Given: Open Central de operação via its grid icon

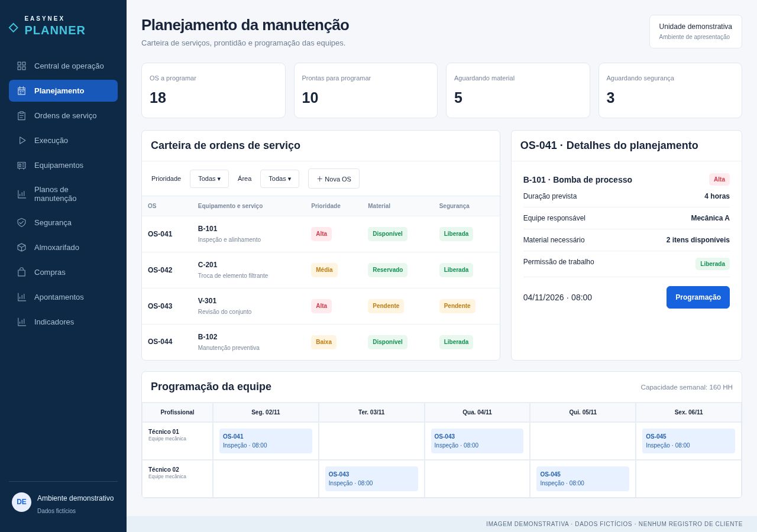Looking at the screenshot, I should pos(21,66).
